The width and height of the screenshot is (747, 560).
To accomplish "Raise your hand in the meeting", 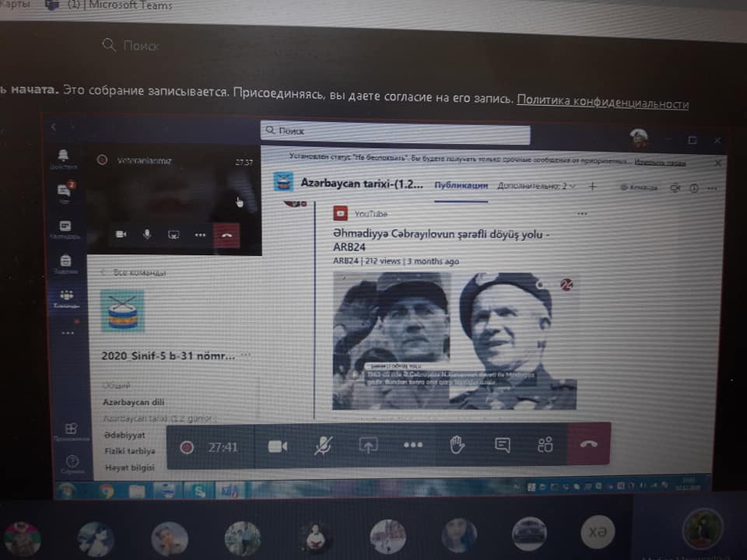I will point(457,445).
